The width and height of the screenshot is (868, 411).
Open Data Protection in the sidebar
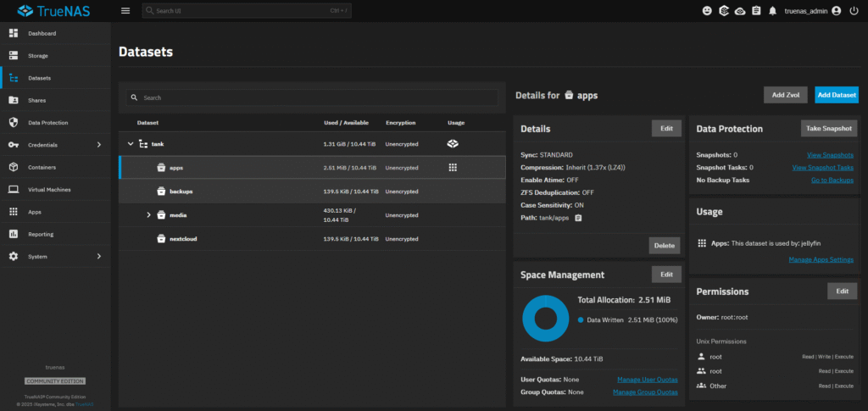pyautogui.click(x=47, y=123)
